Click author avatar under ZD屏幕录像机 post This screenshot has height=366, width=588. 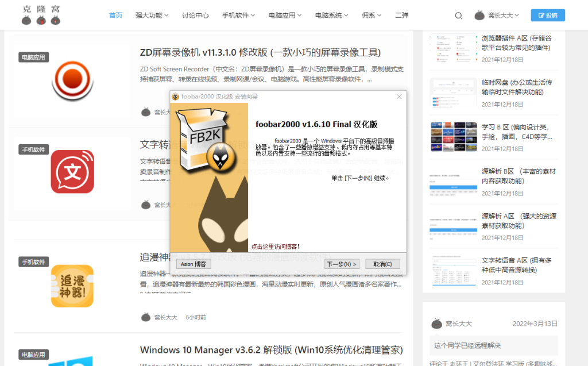tap(146, 112)
